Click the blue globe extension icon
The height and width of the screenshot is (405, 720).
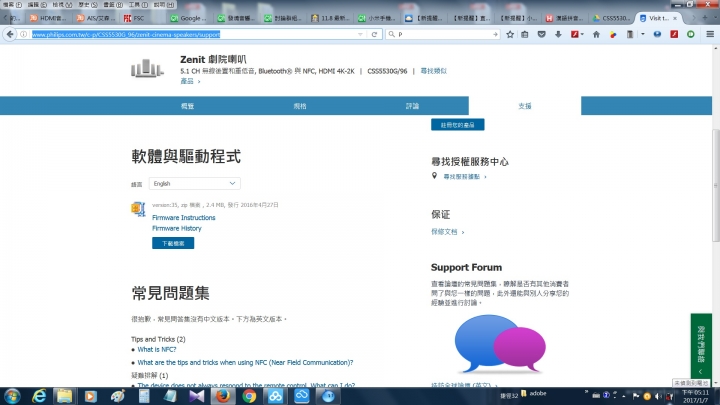coord(657,34)
